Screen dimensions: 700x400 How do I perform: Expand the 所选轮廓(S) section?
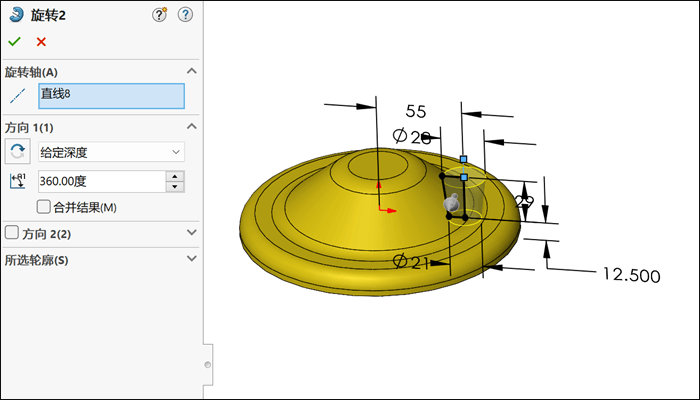coord(192,258)
